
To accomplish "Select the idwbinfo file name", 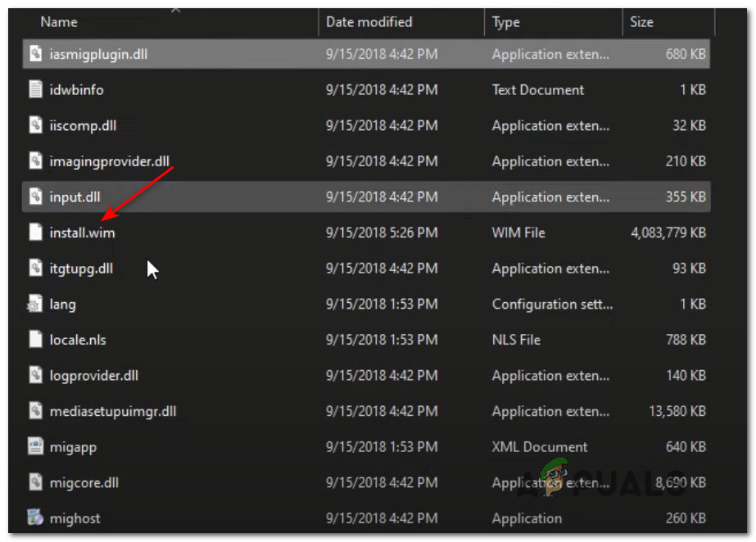I will click(77, 89).
